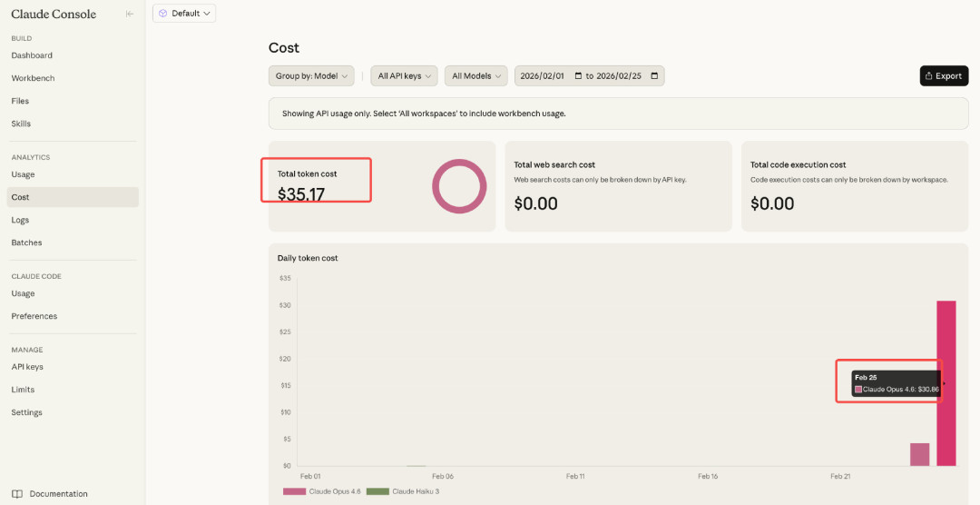Screen dimensions: 980x505
Task: Click the Claude Console logo text
Action: [x=54, y=14]
